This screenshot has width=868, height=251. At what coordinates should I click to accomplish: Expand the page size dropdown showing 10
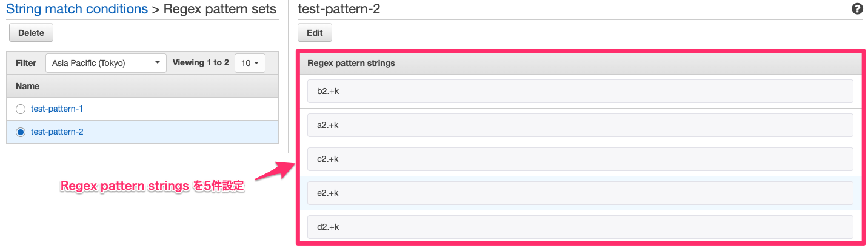(250, 63)
